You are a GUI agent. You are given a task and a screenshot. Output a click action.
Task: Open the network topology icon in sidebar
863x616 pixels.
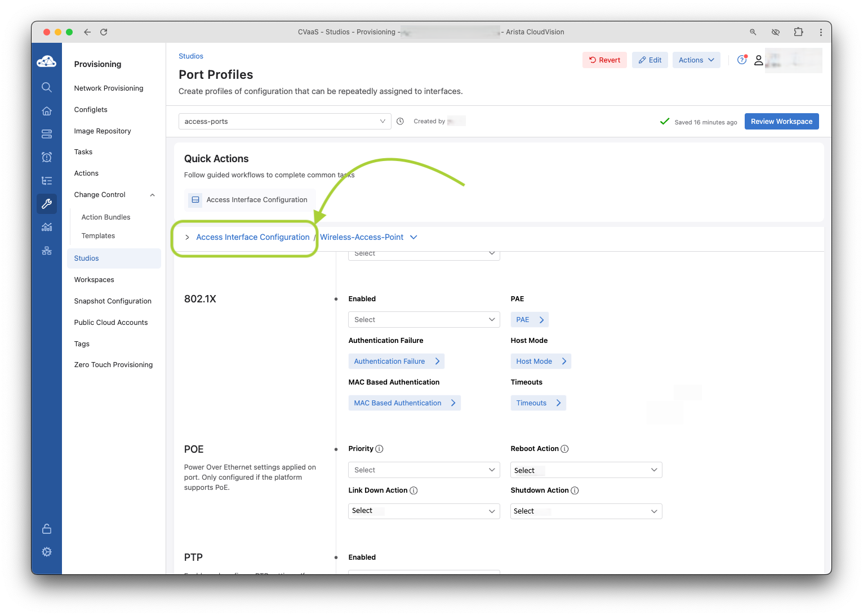(47, 251)
